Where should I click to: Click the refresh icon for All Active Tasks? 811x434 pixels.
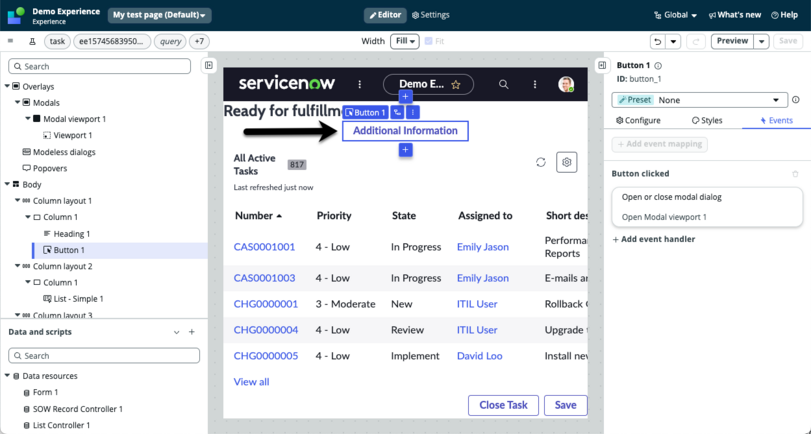(x=540, y=162)
